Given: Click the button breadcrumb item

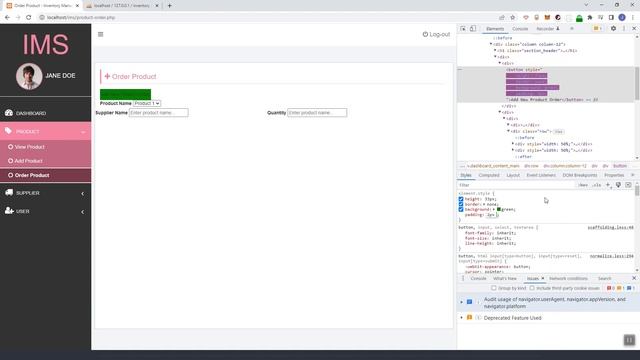Looking at the screenshot, I should coord(620,166).
